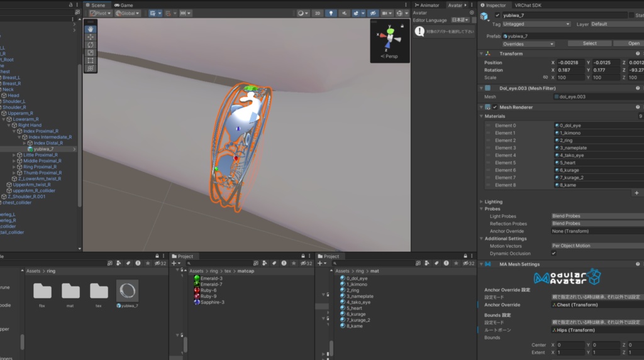Image resolution: width=644 pixels, height=360 pixels.
Task: Toggle 2D view mode
Action: [x=318, y=13]
